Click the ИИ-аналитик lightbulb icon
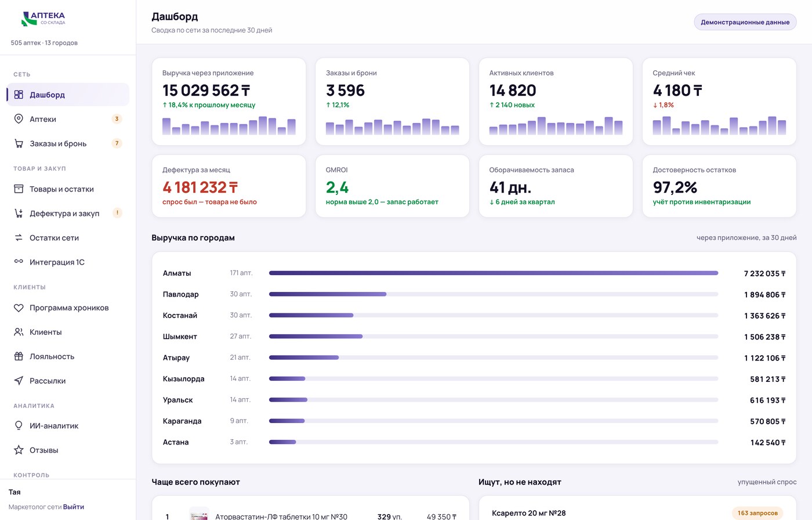Screen dimensions: 812x520 (19, 425)
